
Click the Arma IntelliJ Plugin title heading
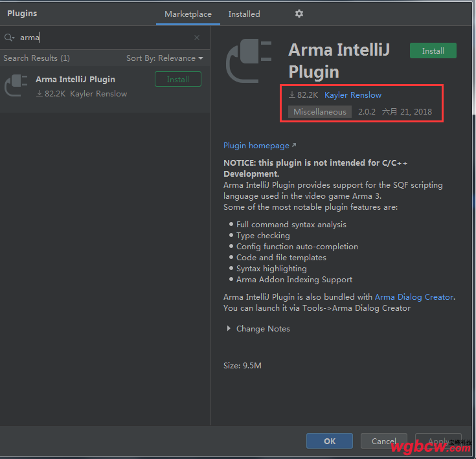point(339,61)
